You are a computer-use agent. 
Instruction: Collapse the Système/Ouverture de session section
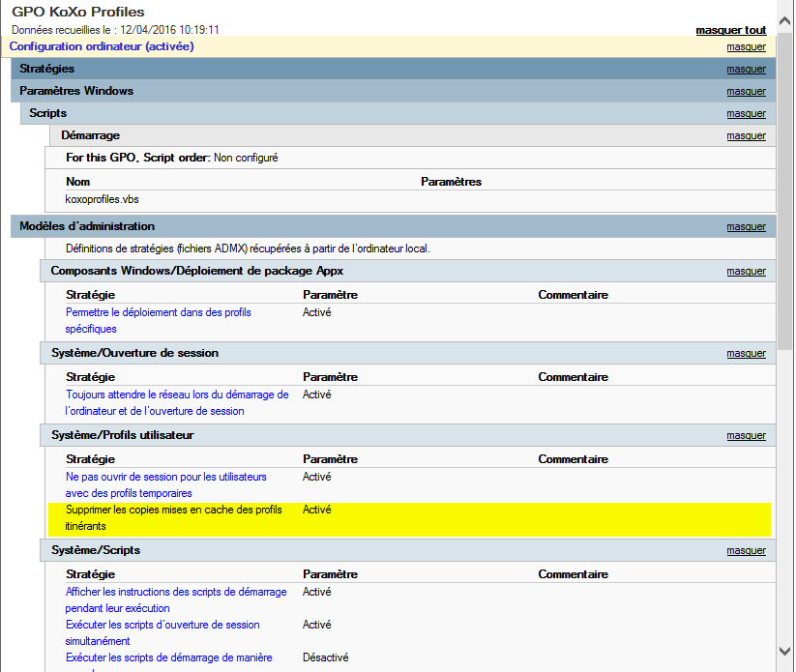pos(746,354)
